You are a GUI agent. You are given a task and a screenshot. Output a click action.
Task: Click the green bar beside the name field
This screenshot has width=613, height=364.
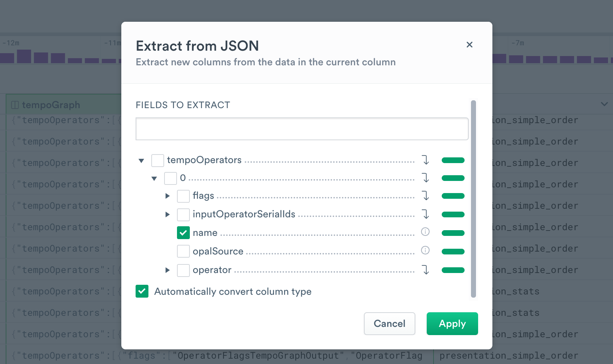pos(453,233)
